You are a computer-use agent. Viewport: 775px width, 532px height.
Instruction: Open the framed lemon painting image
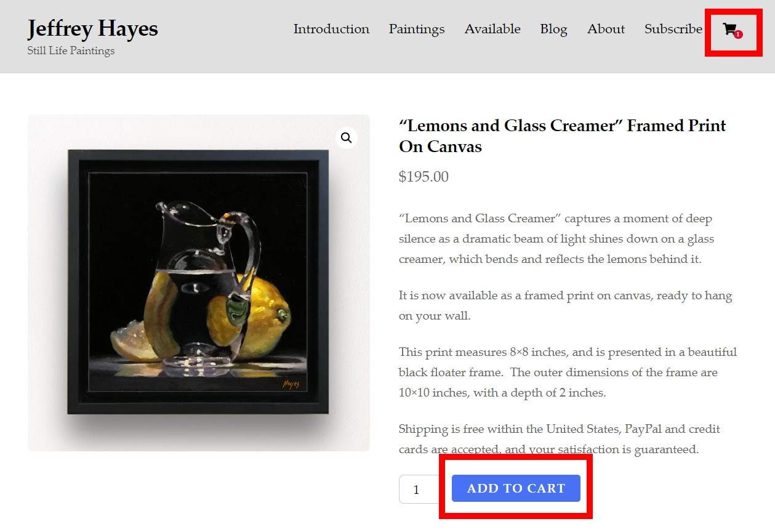click(198, 282)
